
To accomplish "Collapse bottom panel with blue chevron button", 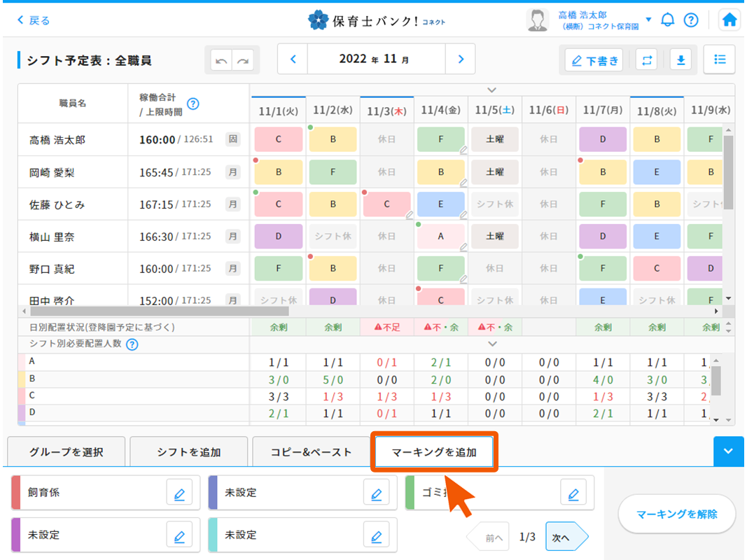I will [x=728, y=451].
